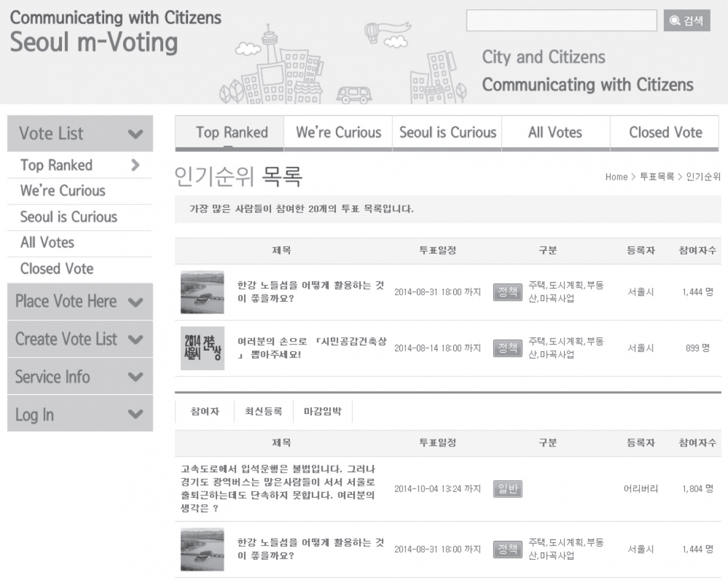
Task: Expand the Place Vote Here section
Action: coord(136,302)
